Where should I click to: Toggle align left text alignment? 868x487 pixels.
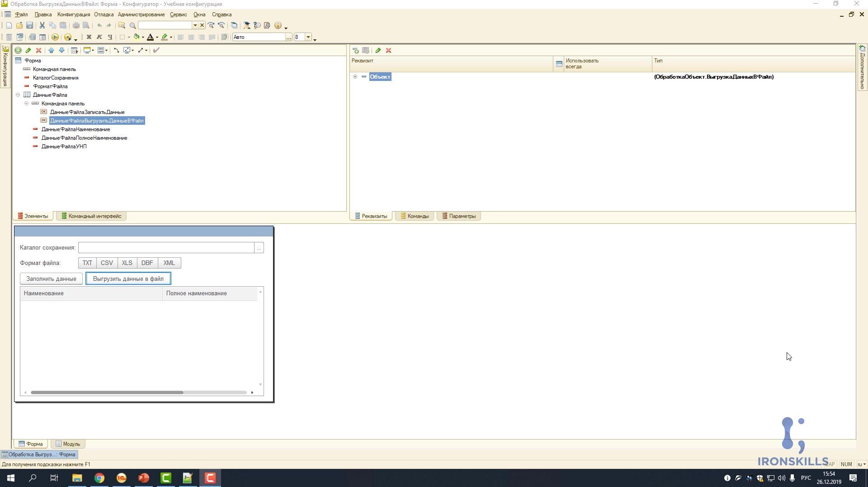(x=181, y=37)
